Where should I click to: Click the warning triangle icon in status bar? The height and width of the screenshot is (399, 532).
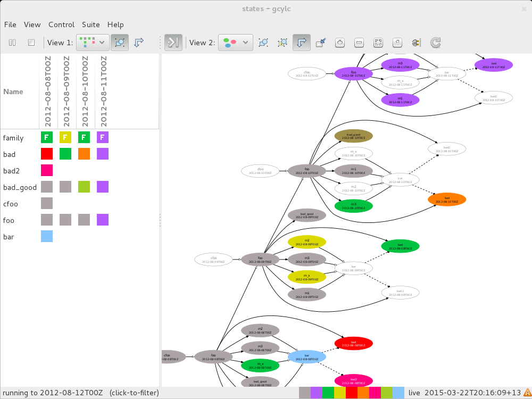click(527, 393)
